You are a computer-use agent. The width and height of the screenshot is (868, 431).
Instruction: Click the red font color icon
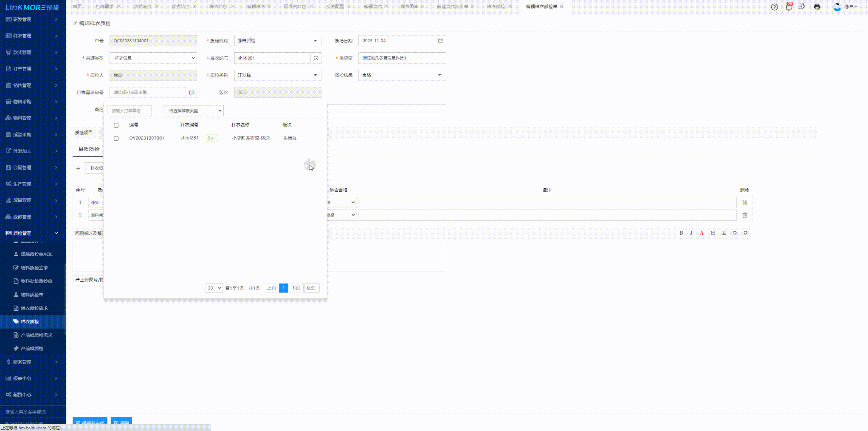tap(702, 233)
